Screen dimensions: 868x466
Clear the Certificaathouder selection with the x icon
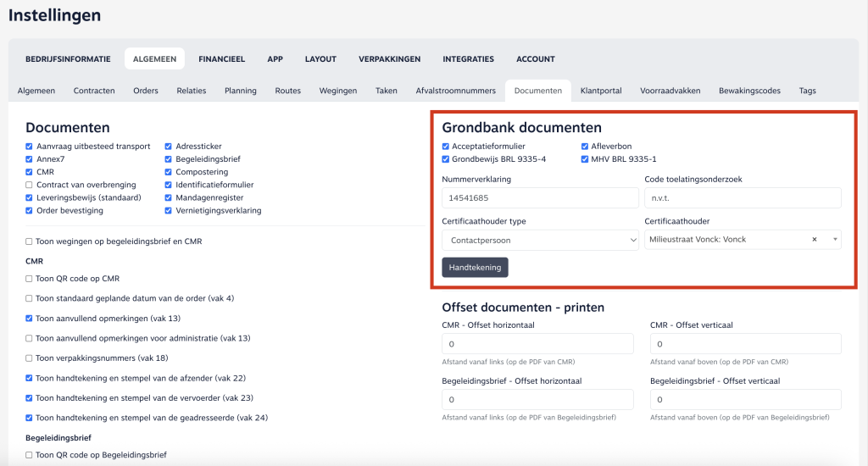814,240
